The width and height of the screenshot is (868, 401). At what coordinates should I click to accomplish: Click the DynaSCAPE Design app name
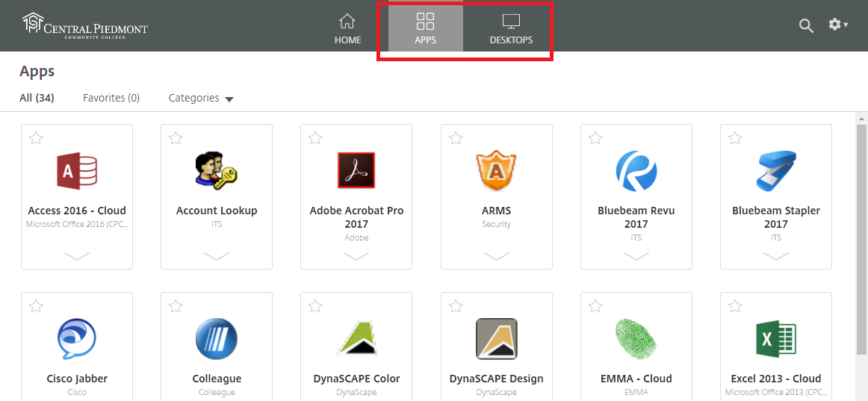[496, 379]
